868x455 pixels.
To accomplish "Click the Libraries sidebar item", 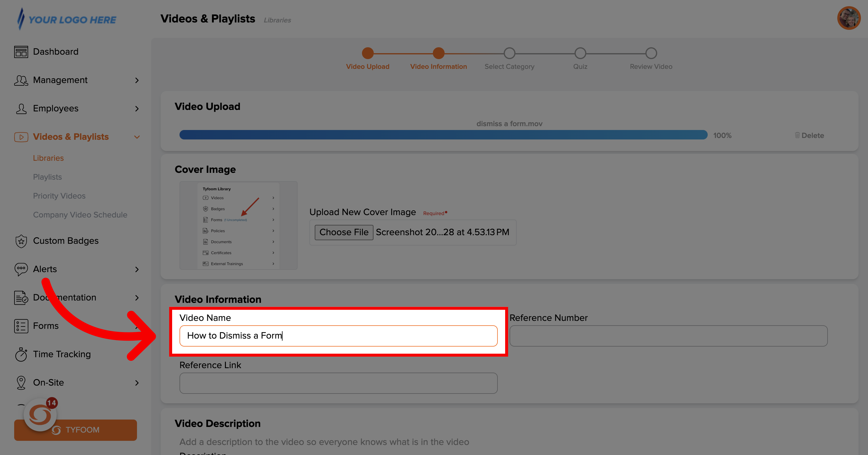I will pyautogui.click(x=49, y=158).
